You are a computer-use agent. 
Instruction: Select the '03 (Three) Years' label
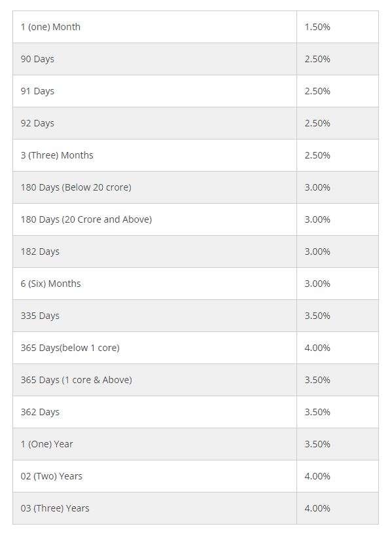[54, 508]
